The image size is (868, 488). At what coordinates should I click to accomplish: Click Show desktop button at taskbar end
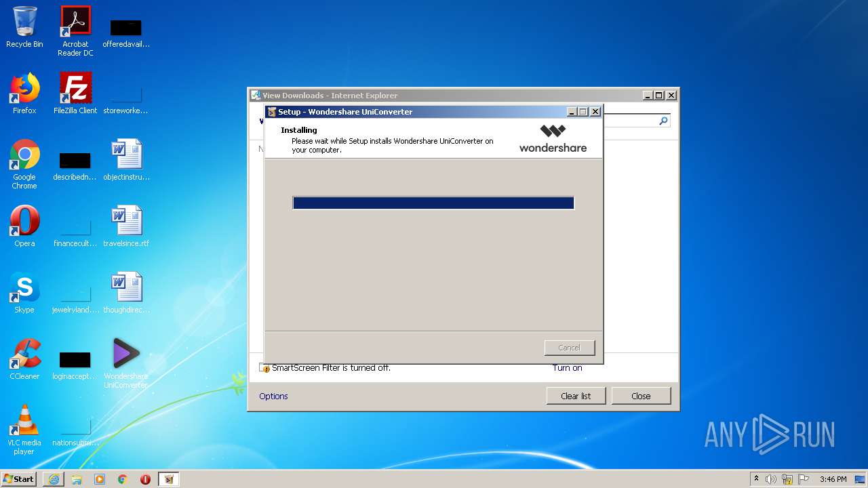(x=860, y=479)
